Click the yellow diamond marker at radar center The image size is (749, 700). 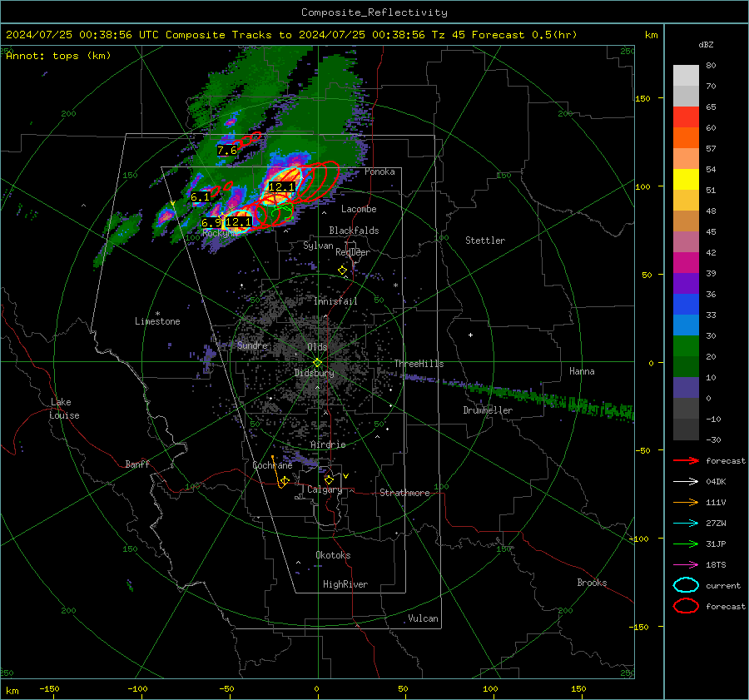coord(317,363)
